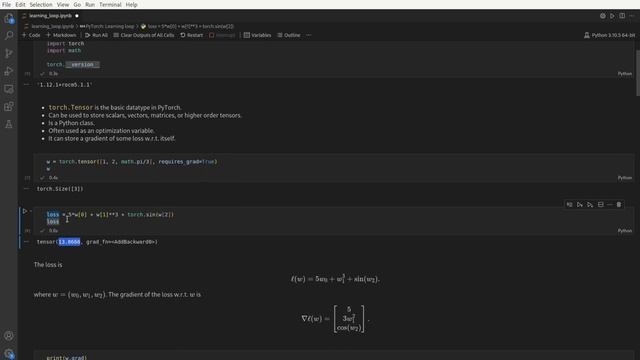Viewport: 640px width, 360px height.
Task: Click the print(w.grad) code line
Action: click(x=67, y=358)
